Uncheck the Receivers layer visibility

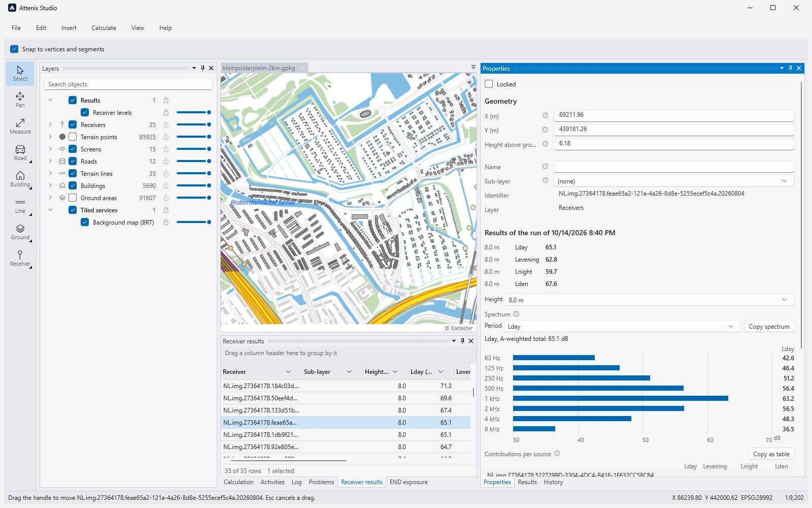73,124
